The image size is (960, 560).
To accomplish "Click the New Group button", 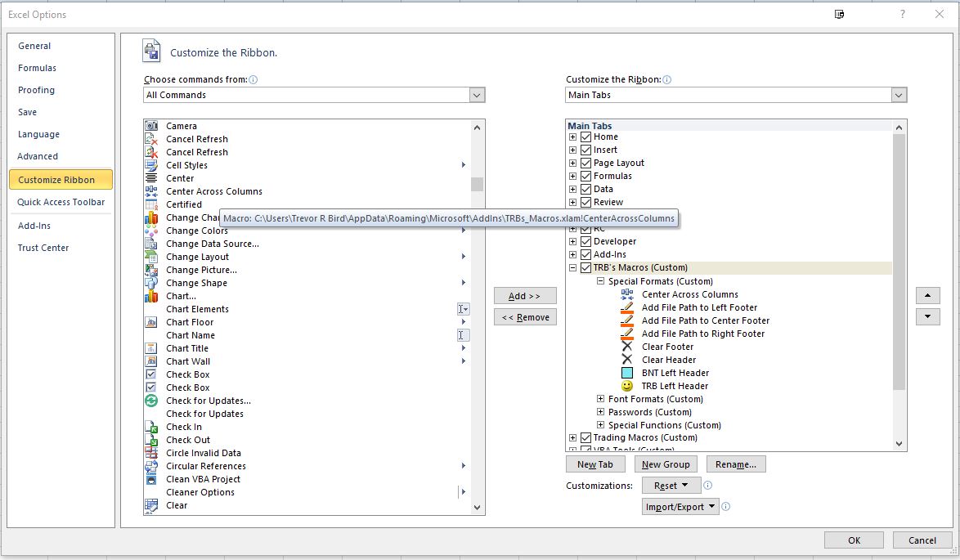I will 666,464.
